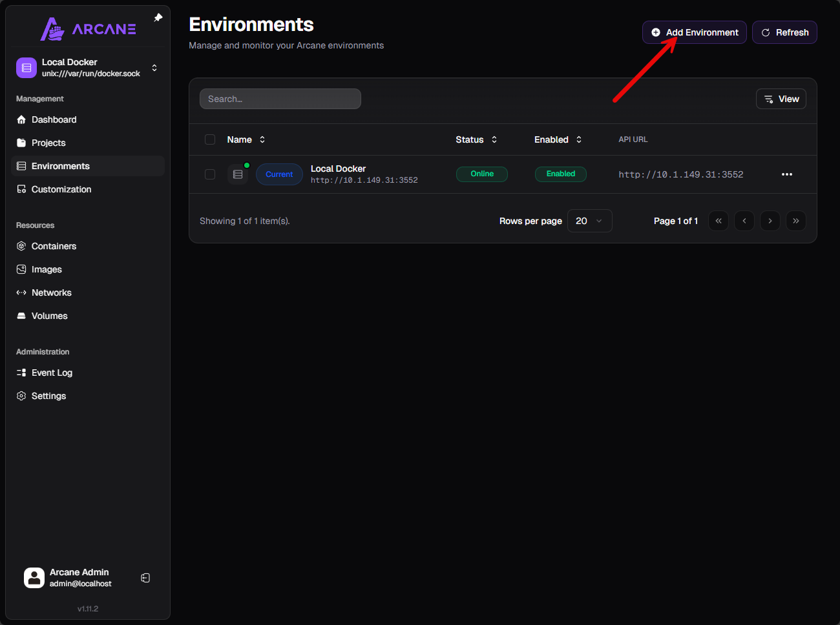Sort the table by Name column
This screenshot has width=840, height=625.
coord(246,139)
